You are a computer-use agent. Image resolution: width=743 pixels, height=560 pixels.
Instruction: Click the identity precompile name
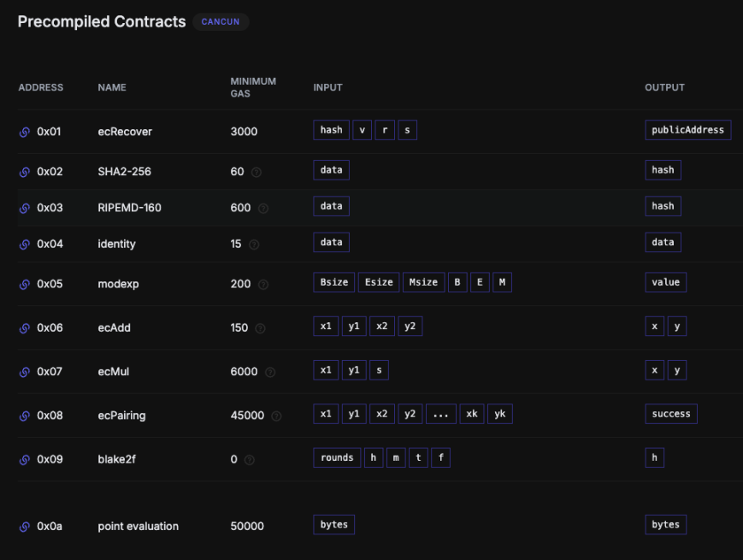[116, 244]
